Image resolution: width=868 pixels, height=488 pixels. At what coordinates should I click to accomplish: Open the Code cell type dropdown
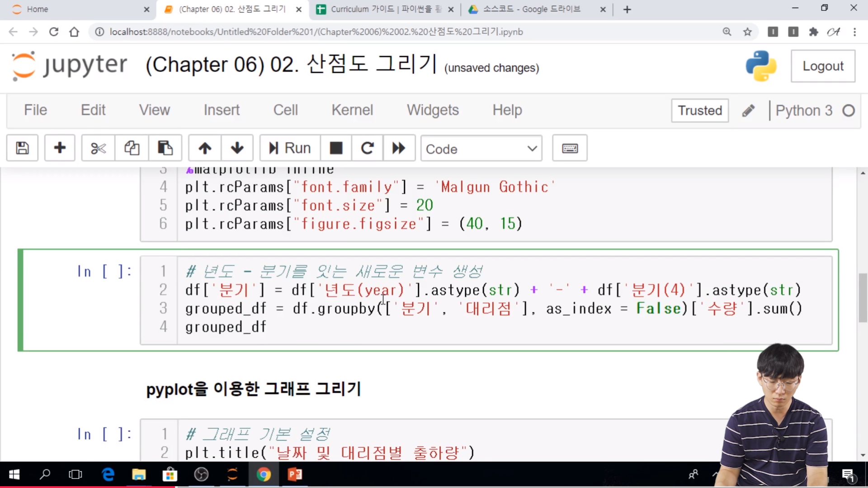pyautogui.click(x=481, y=149)
